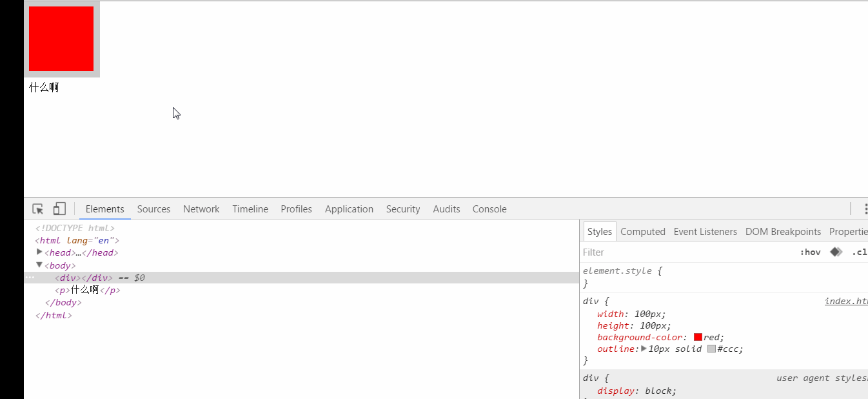Activate the inspect element picker icon

click(38, 209)
